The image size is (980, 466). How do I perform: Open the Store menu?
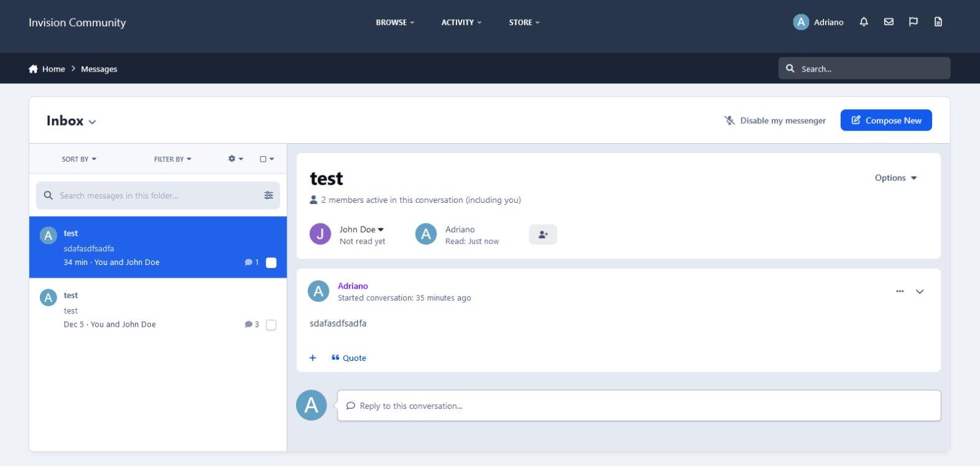tap(524, 22)
